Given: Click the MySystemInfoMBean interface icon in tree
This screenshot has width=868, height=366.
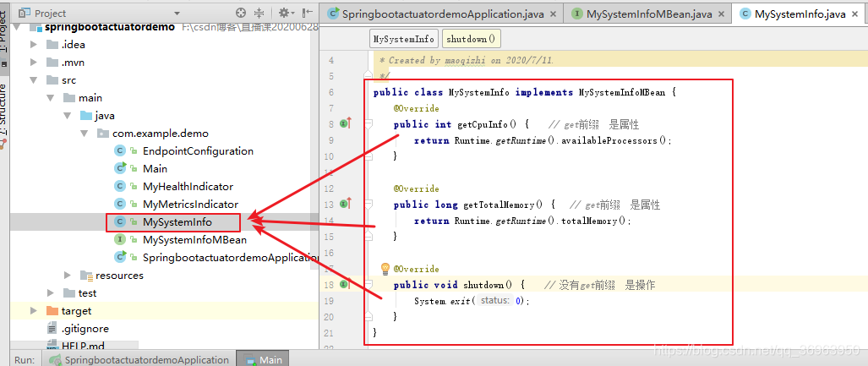Looking at the screenshot, I should pos(119,240).
